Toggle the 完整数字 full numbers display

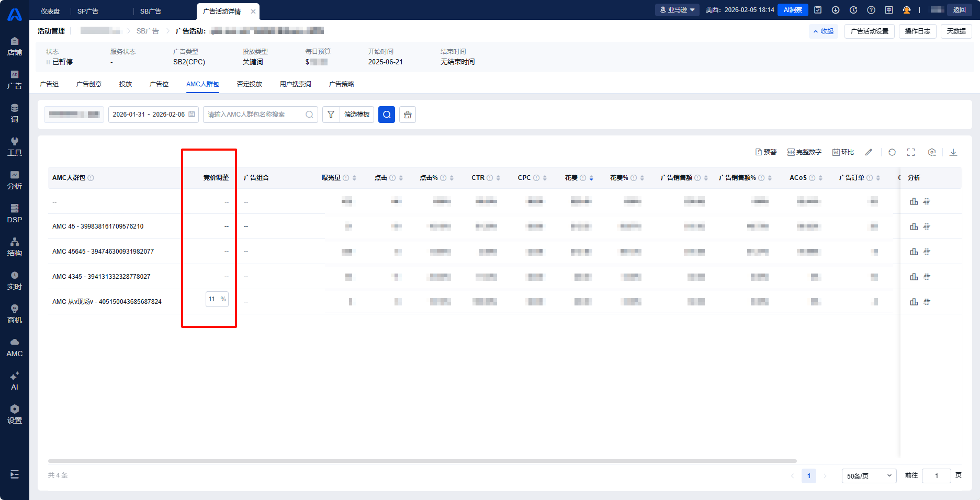point(804,152)
